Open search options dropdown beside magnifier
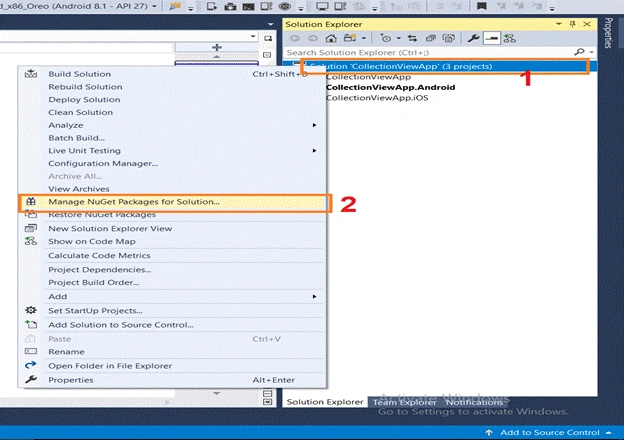 591,52
